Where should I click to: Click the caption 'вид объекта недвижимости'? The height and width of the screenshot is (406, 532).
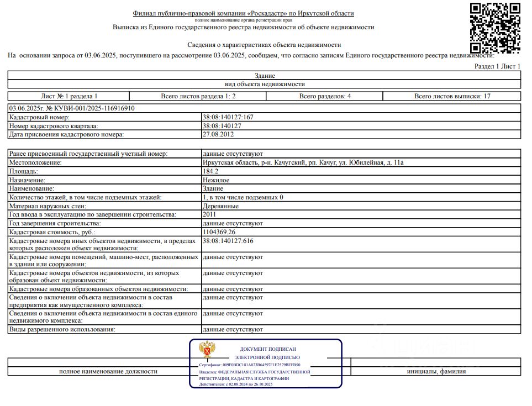pyautogui.click(x=265, y=84)
